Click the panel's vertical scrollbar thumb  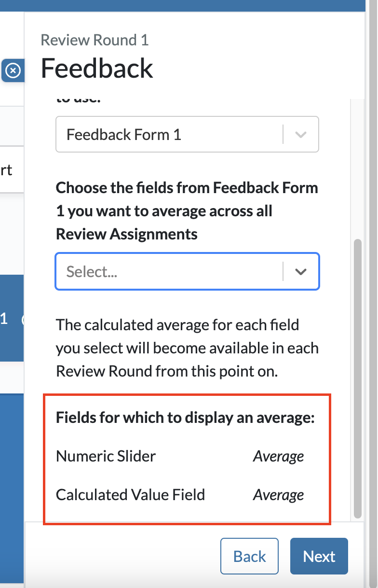[x=357, y=378]
